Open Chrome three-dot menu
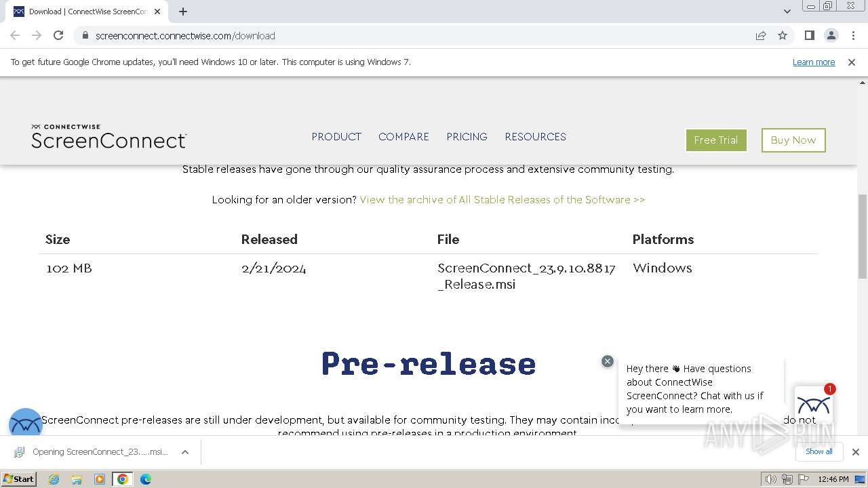This screenshot has width=868, height=488. [852, 35]
